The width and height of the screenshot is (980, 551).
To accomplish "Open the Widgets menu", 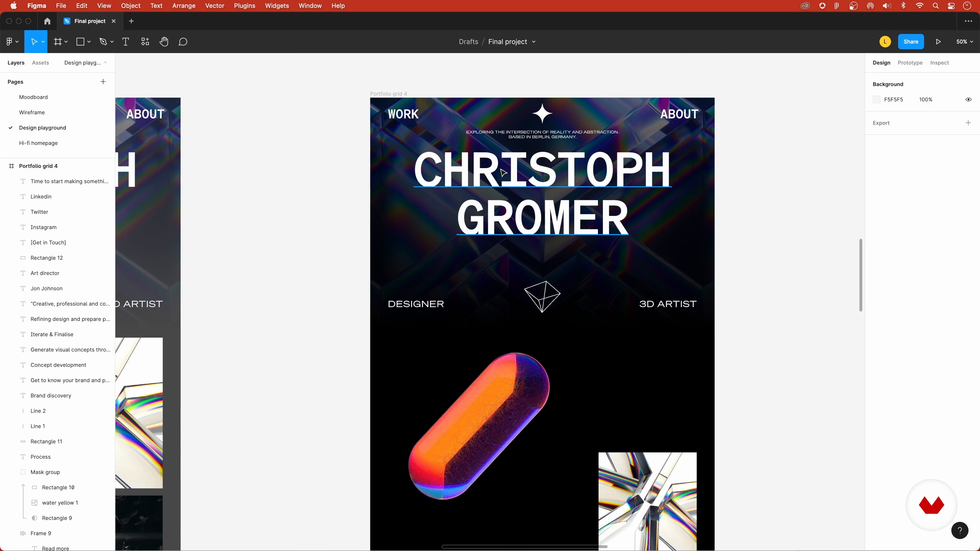I will pyautogui.click(x=277, y=6).
